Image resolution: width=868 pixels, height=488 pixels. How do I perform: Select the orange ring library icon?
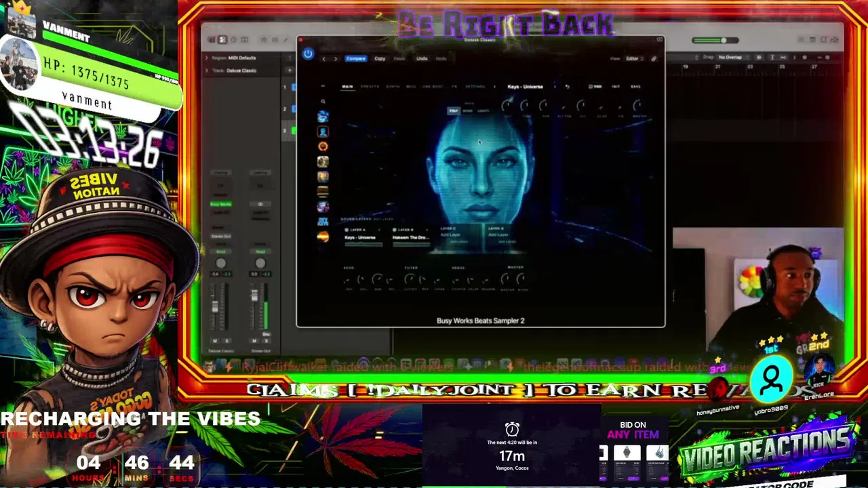[323, 146]
